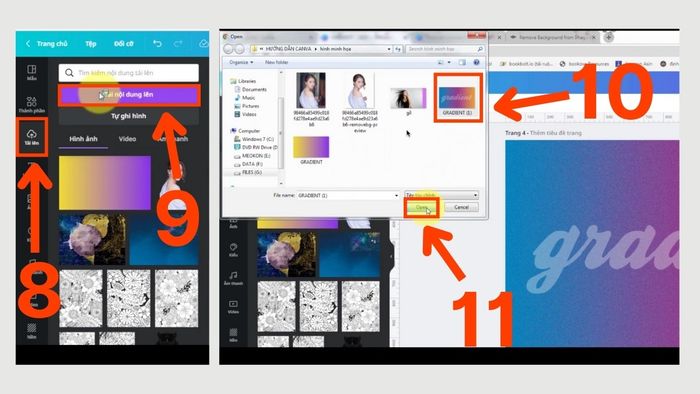Click the search magnifier in Open dialog
700x394 pixels.
(480, 49)
